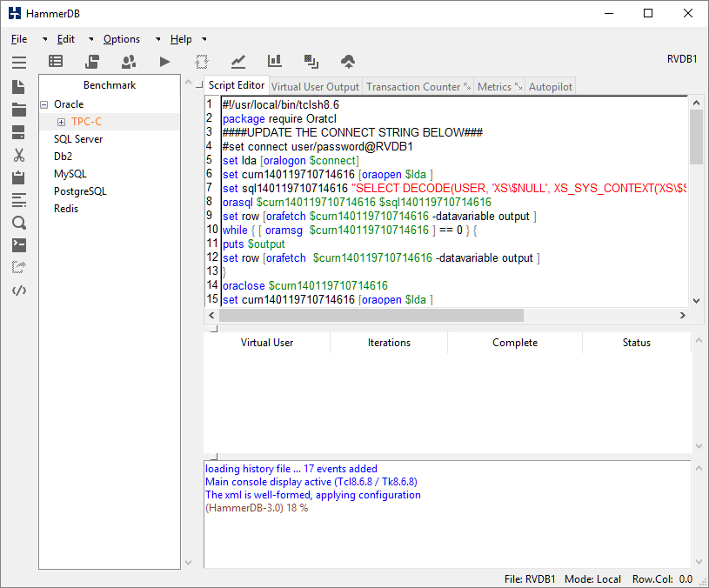The image size is (709, 588).
Task: Select PostgreSQL in Benchmark tree
Action: [x=80, y=191]
